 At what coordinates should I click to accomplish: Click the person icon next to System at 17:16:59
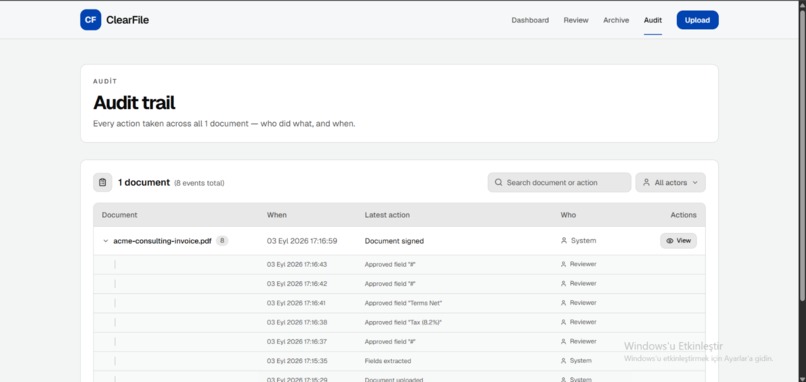point(564,241)
